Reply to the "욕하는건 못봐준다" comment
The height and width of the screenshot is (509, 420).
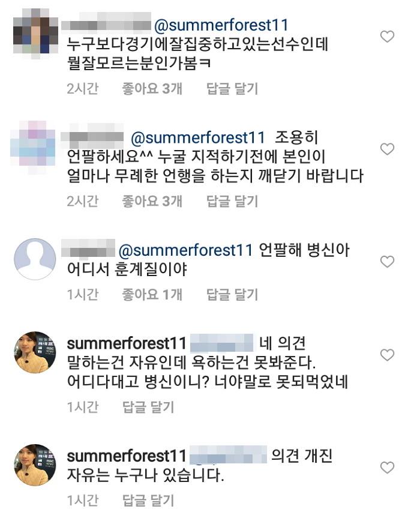coord(148,407)
